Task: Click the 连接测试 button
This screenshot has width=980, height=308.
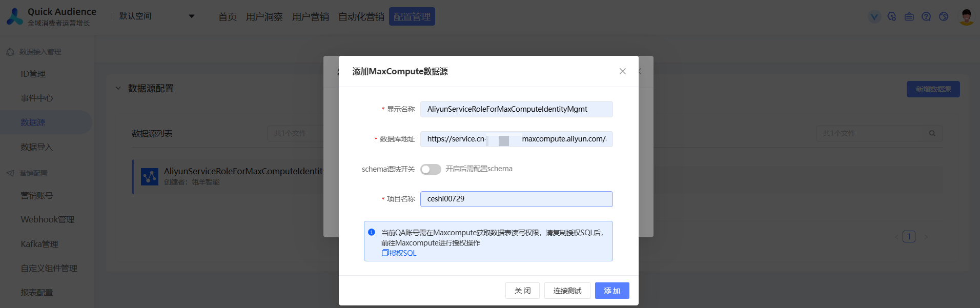Action: pyautogui.click(x=567, y=291)
